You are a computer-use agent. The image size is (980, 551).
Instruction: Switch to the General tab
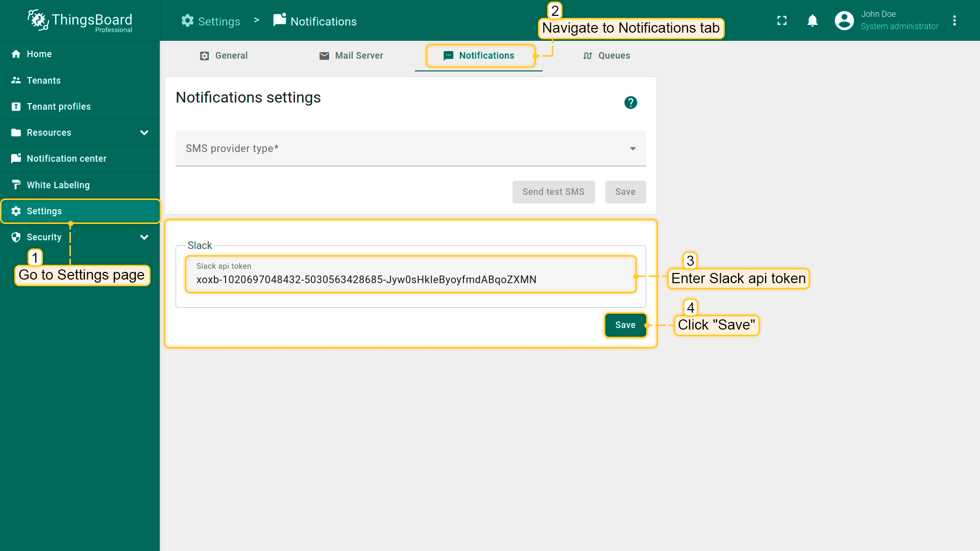point(224,56)
